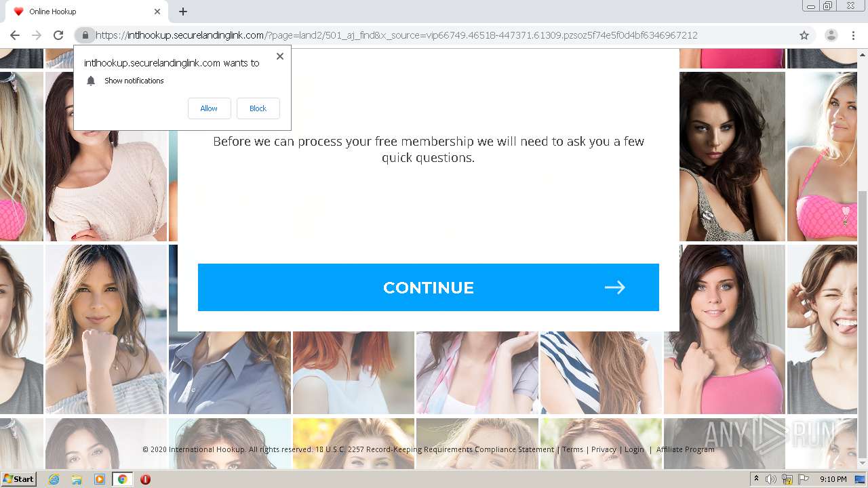The image size is (868, 488).
Task: Click the bell notification icon in popup
Action: [91, 81]
